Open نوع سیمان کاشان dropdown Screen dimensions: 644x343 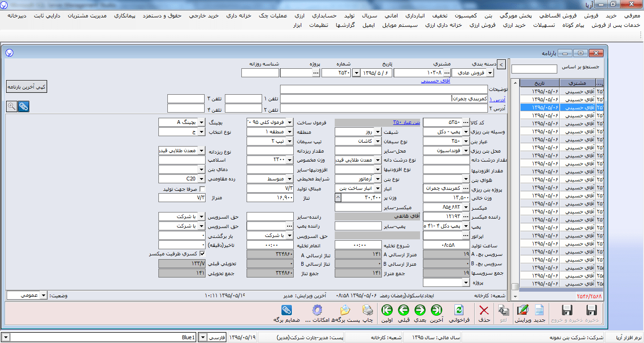(378, 141)
